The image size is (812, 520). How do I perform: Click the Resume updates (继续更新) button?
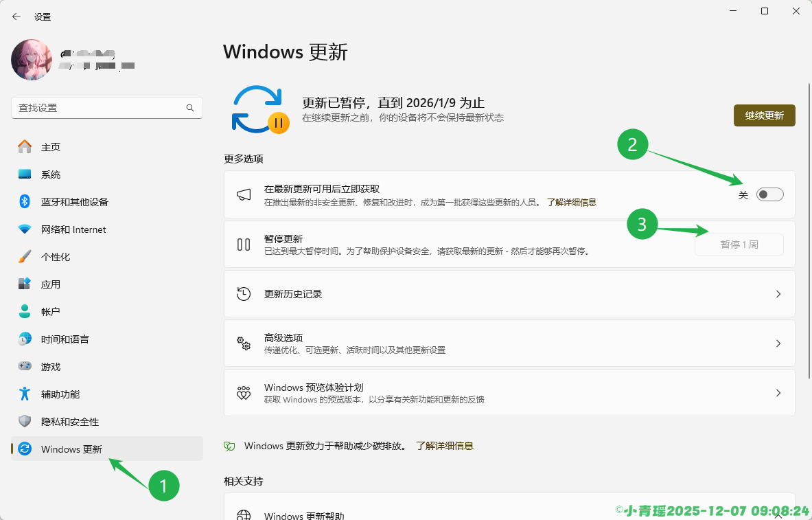[764, 116]
